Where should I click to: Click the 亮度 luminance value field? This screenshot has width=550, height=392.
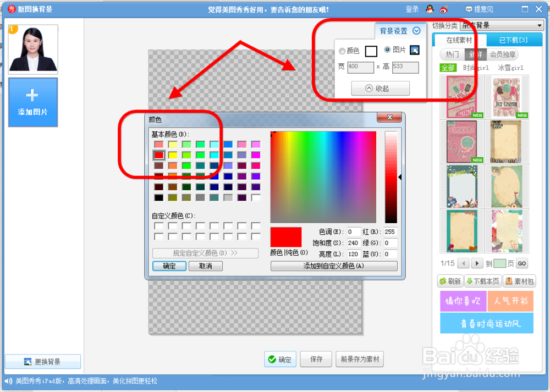[x=354, y=254]
